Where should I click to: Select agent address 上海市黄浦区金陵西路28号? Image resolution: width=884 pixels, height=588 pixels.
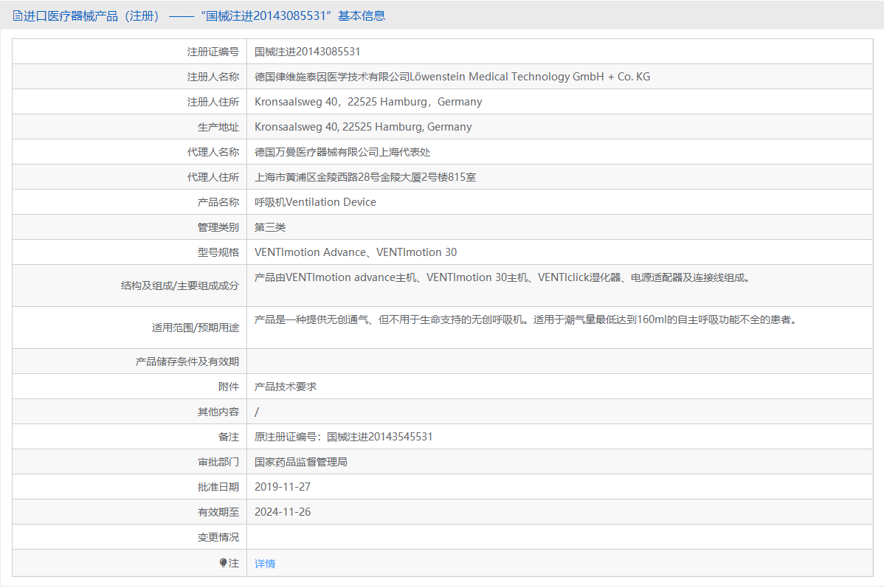(x=365, y=177)
